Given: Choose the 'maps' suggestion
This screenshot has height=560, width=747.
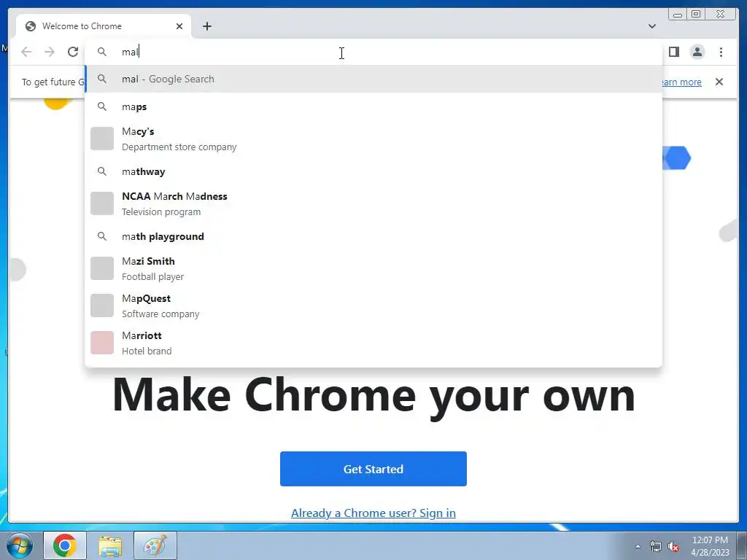Looking at the screenshot, I should click(373, 106).
